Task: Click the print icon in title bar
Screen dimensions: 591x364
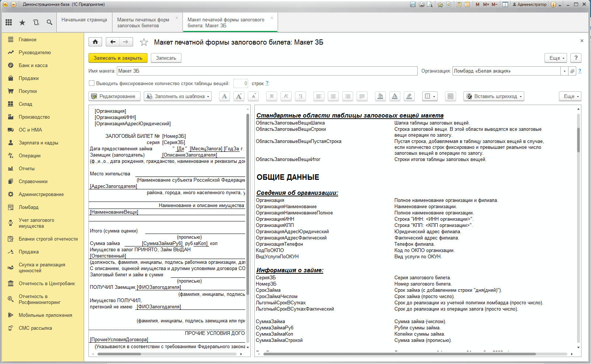Action: coord(421,4)
